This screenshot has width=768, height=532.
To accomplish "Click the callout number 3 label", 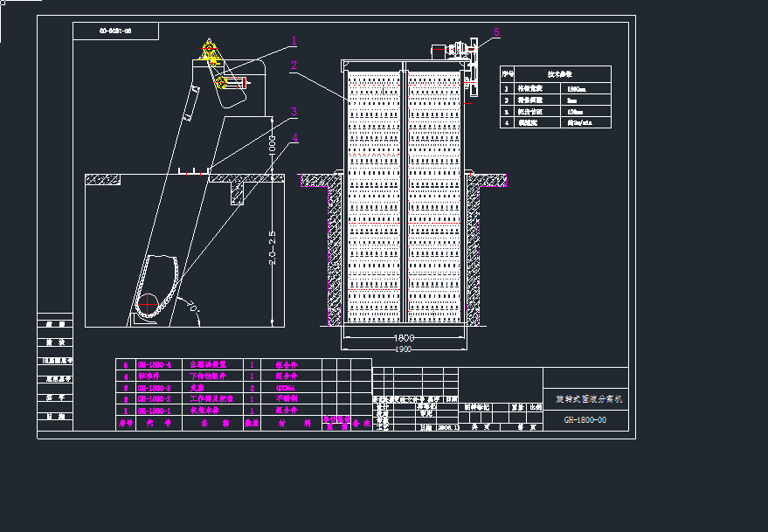I will tap(294, 112).
